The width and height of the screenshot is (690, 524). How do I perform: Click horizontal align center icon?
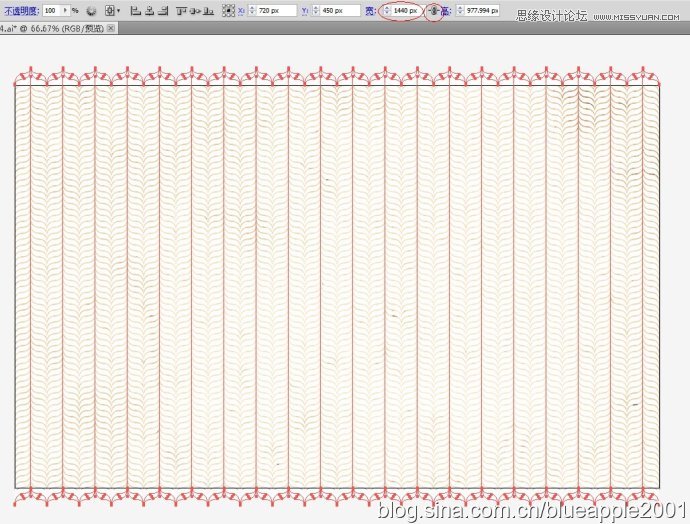[150, 11]
